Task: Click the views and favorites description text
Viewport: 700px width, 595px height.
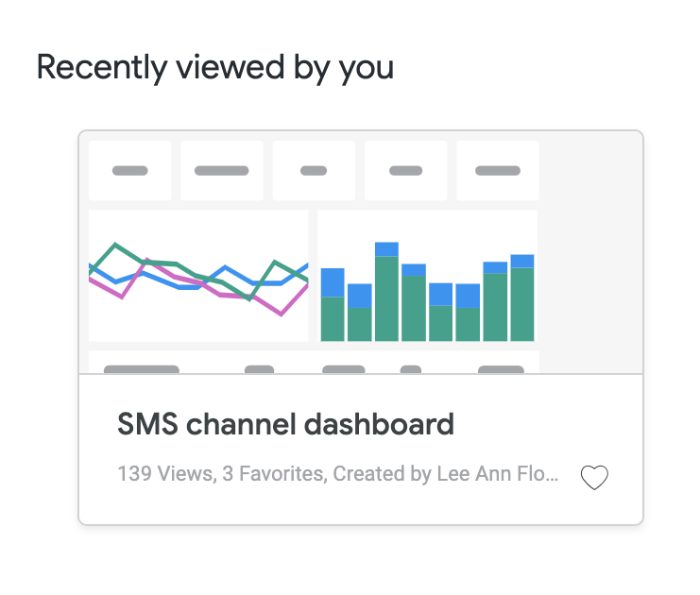Action: tap(338, 473)
